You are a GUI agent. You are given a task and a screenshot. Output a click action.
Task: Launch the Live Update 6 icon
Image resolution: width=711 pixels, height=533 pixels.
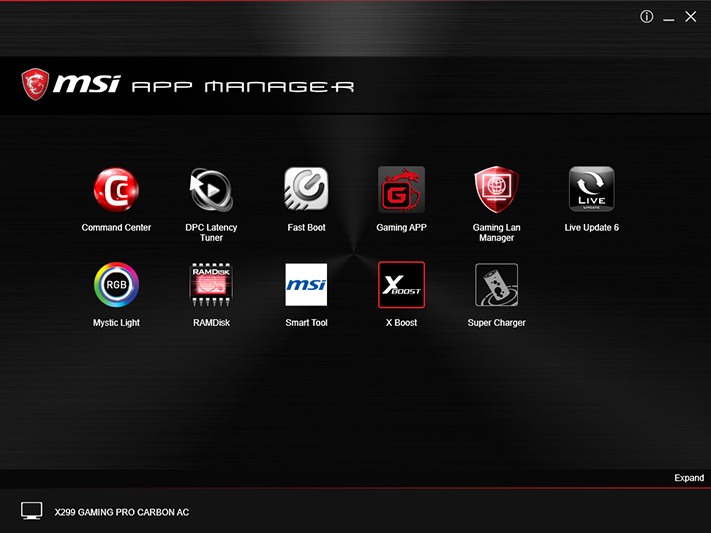(x=592, y=189)
